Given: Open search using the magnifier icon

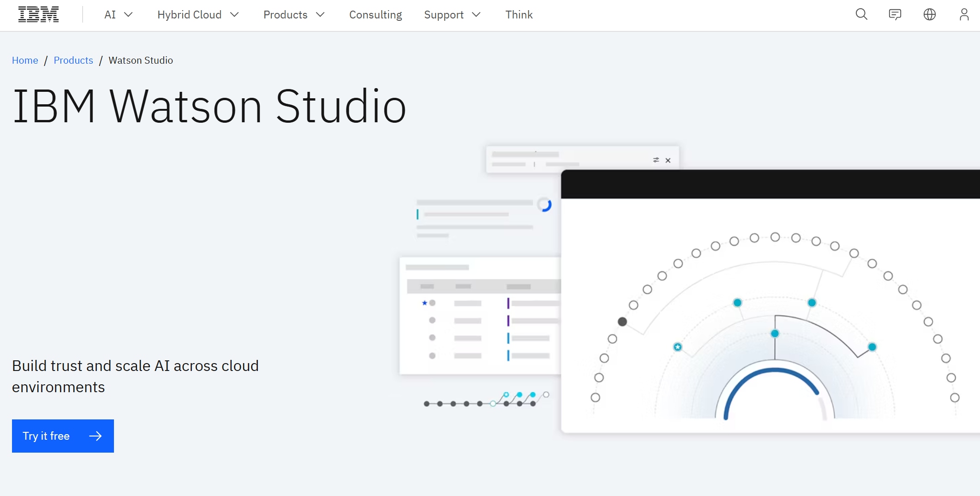Looking at the screenshot, I should [x=861, y=14].
